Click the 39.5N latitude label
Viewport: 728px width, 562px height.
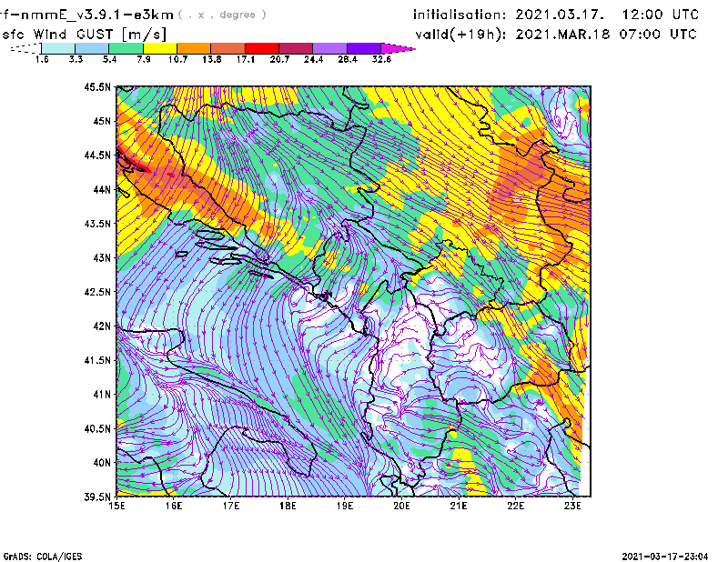pos(97,497)
